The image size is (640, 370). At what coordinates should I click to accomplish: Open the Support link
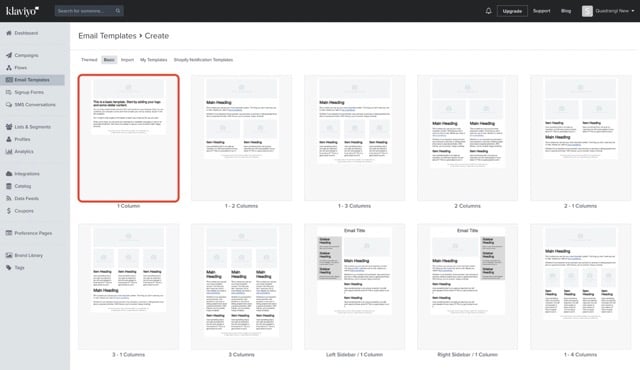pyautogui.click(x=542, y=11)
